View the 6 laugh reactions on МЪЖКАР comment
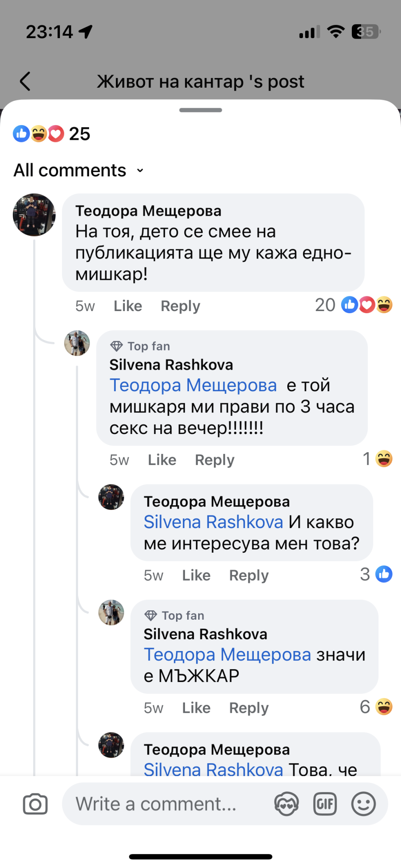 [376, 707]
